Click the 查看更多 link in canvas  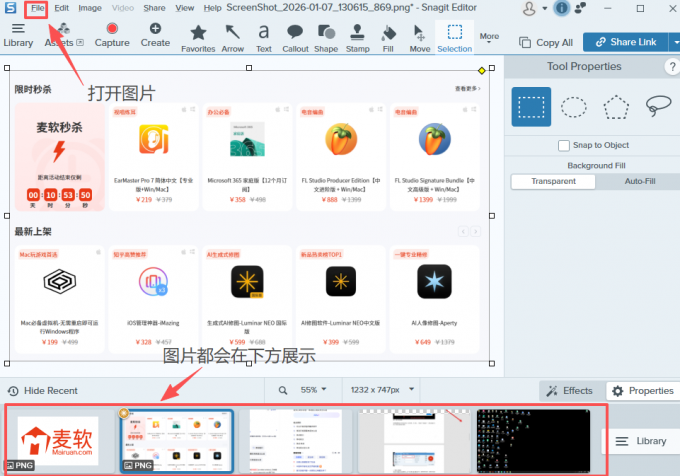468,88
